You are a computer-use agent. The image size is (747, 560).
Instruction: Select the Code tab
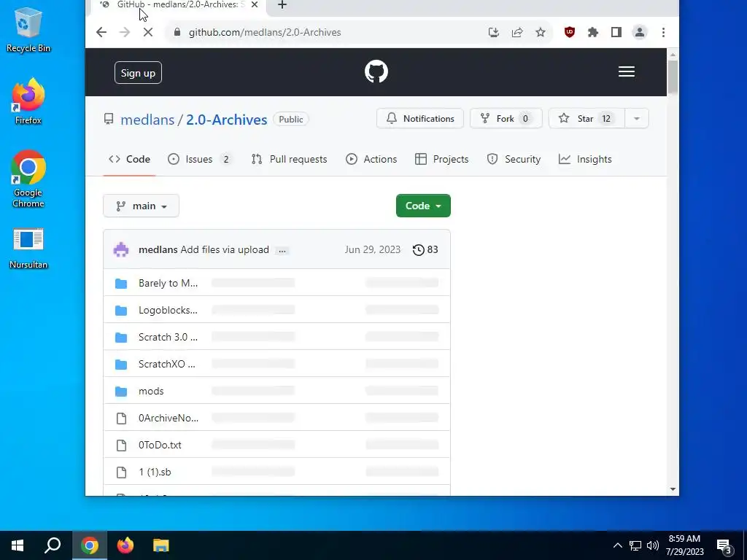[129, 159]
